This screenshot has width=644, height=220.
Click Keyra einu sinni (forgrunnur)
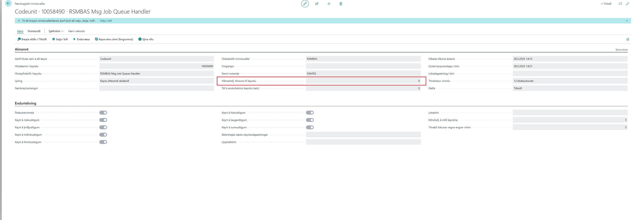(114, 39)
